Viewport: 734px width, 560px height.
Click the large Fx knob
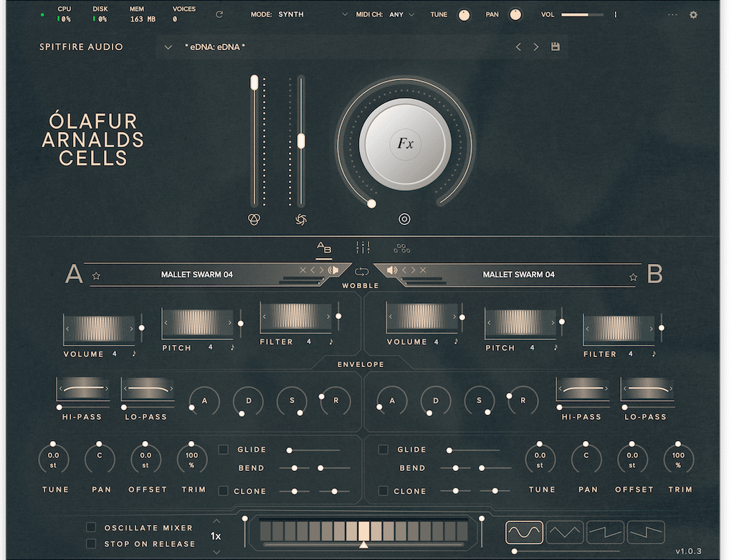(x=405, y=143)
